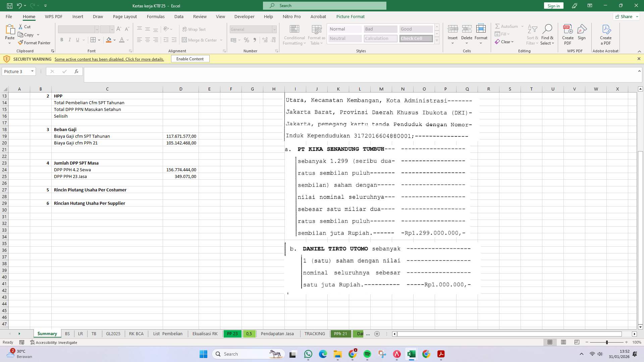Apply the Comma number style
Viewport: 644px width, 362px height.
pyautogui.click(x=255, y=40)
